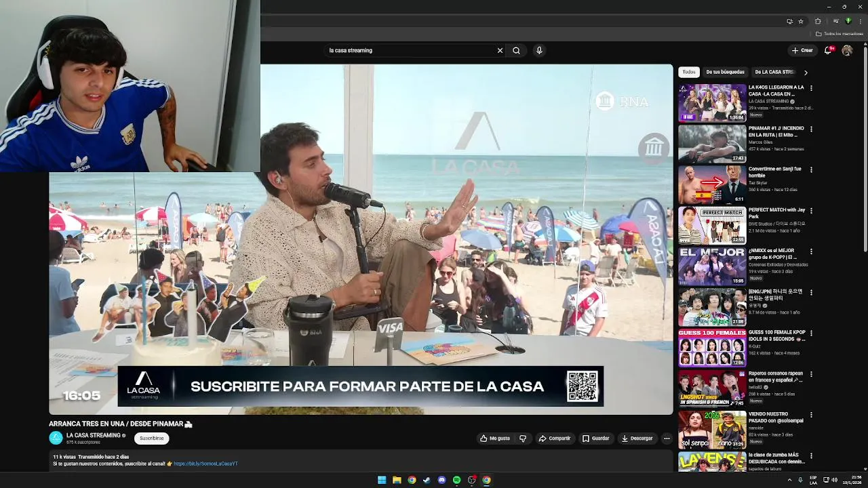
Task: Click Suscribirse button
Action: pos(152,439)
